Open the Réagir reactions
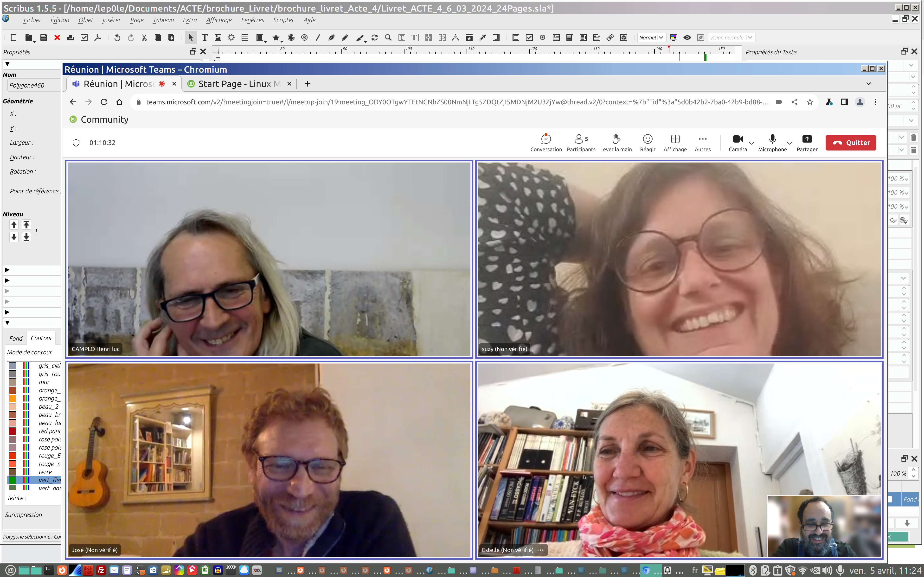The width and height of the screenshot is (924, 577). [x=648, y=139]
